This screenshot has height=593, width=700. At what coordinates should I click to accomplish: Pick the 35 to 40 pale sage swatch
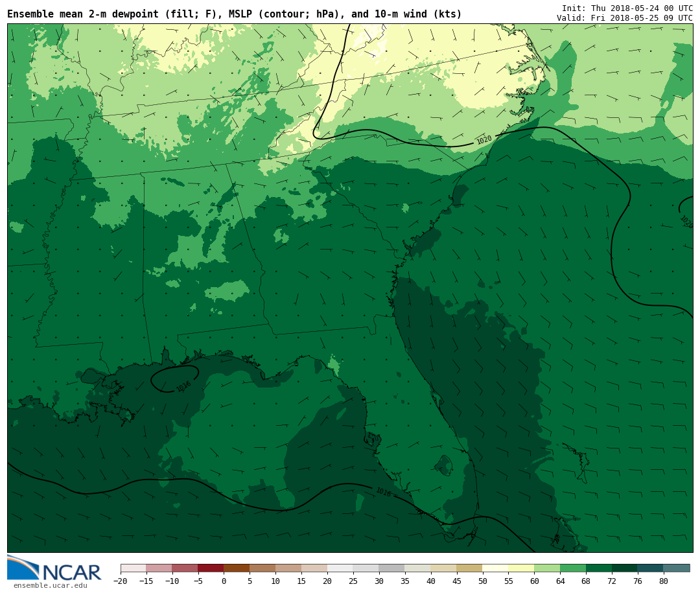tap(418, 568)
